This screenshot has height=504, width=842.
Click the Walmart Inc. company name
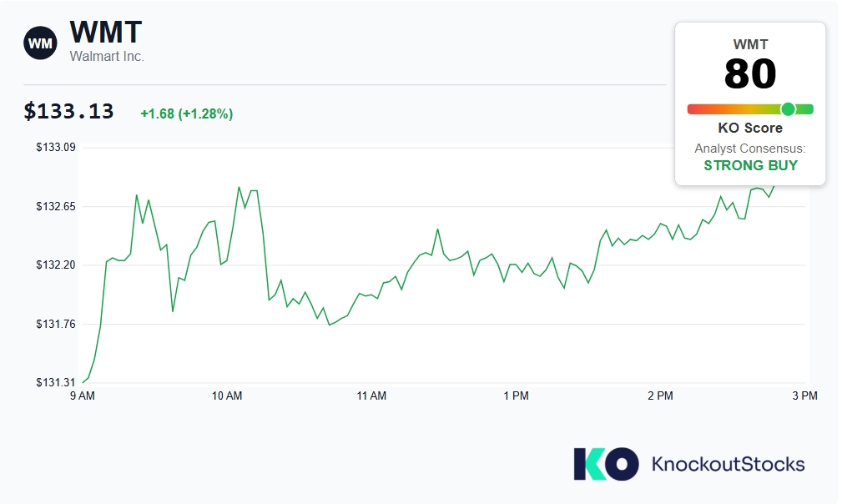(x=107, y=57)
